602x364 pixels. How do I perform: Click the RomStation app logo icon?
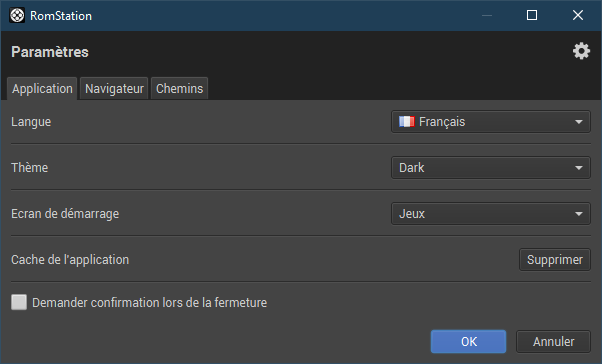tap(17, 16)
